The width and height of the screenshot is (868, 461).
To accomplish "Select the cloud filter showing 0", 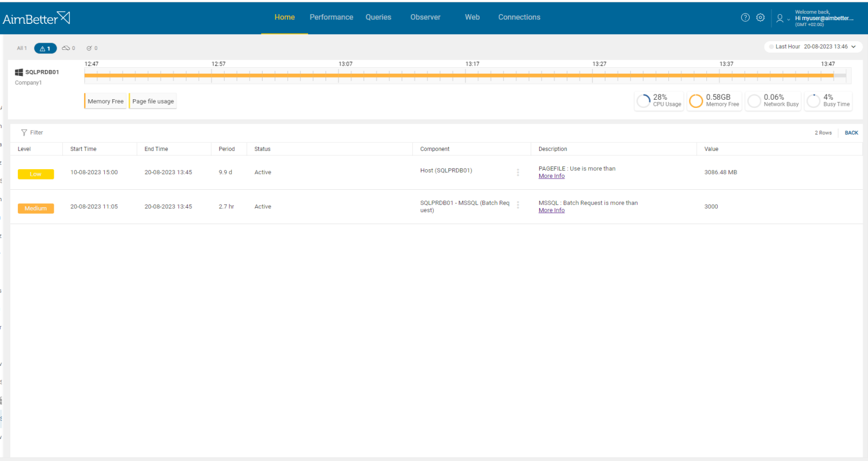I will point(68,48).
